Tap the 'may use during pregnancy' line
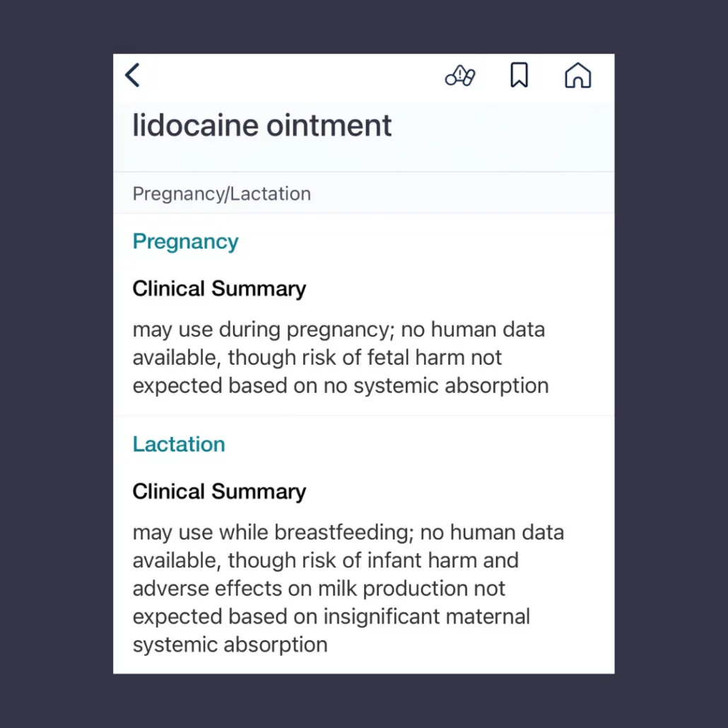 (x=339, y=329)
